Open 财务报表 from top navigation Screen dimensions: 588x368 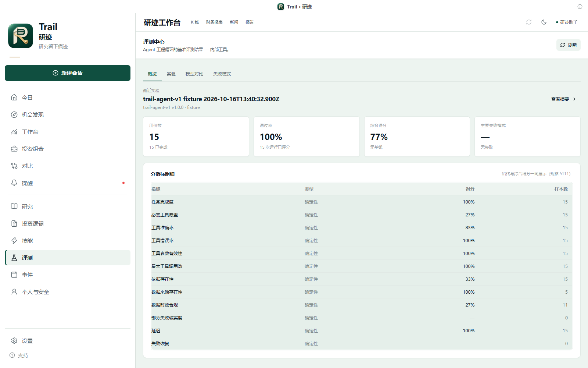click(x=214, y=22)
